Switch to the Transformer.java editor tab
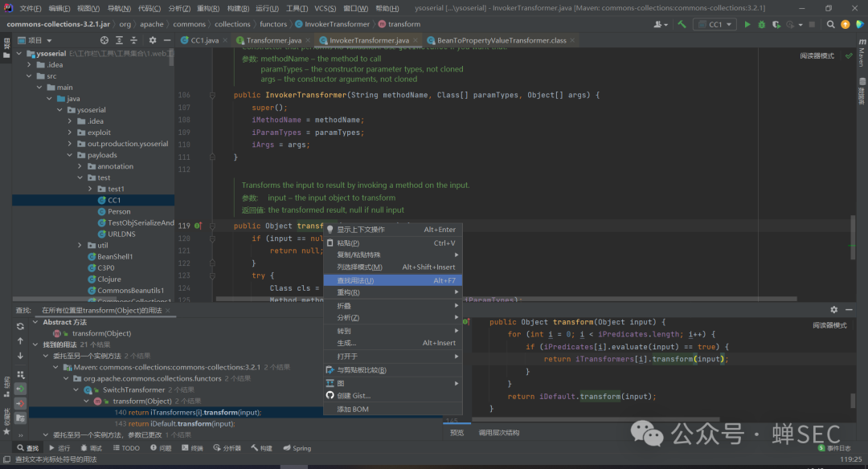This screenshot has height=469, width=868. coord(273,40)
